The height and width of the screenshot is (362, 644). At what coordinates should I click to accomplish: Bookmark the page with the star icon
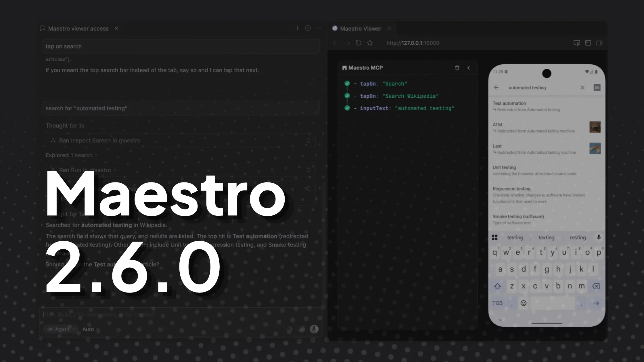pos(370,43)
